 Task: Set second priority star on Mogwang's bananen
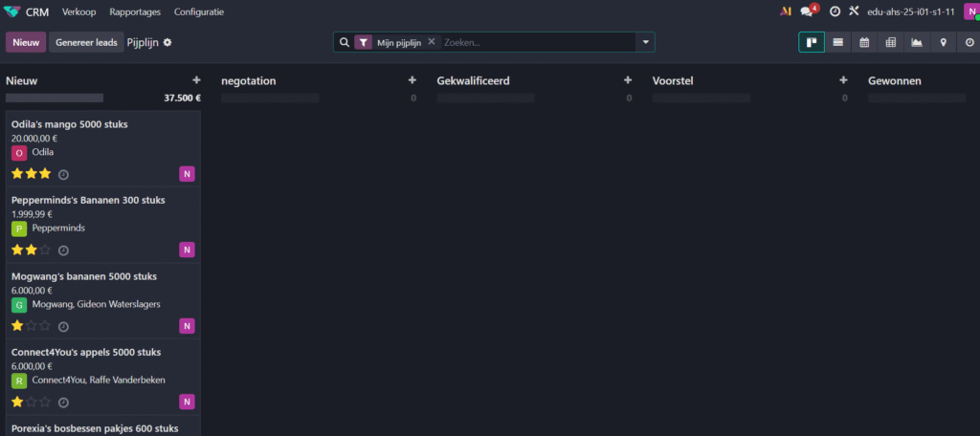(x=32, y=325)
